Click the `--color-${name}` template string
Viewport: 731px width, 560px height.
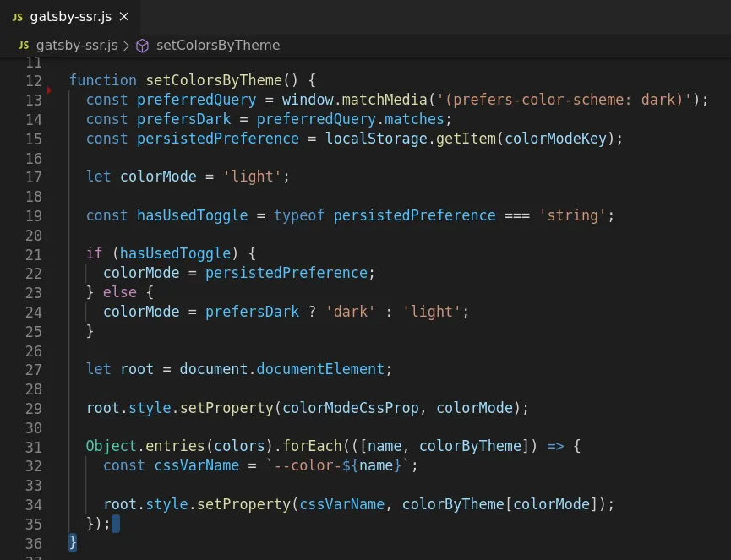click(338, 465)
